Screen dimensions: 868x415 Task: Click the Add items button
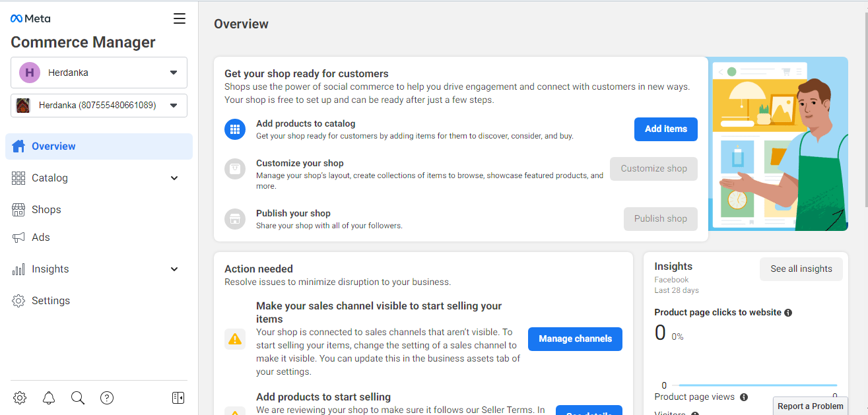click(666, 129)
